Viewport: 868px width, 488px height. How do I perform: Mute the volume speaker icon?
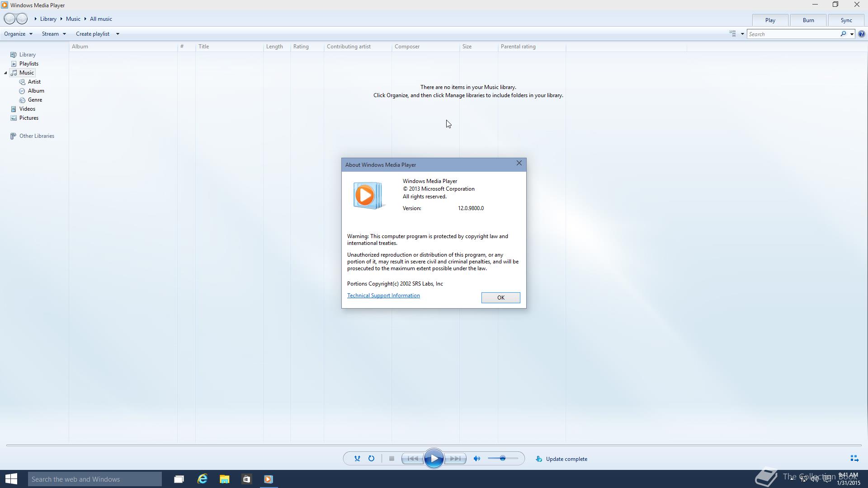477,459
